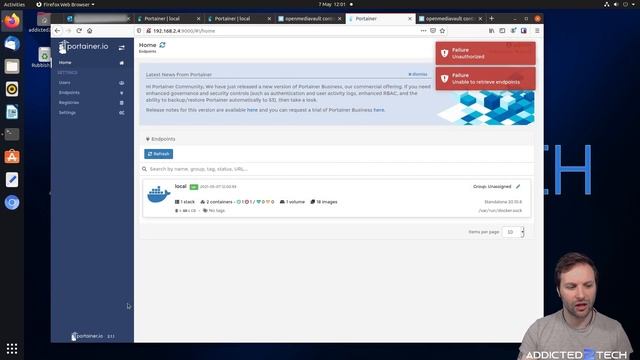
Task: Go back in browser history
Action: point(57,31)
